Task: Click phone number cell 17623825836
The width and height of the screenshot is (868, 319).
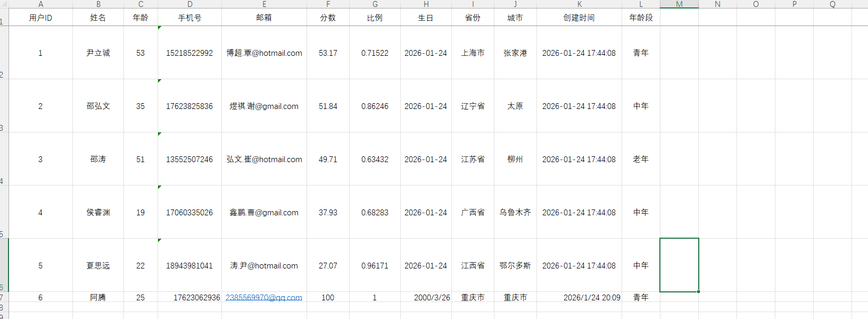Action: 189,106
